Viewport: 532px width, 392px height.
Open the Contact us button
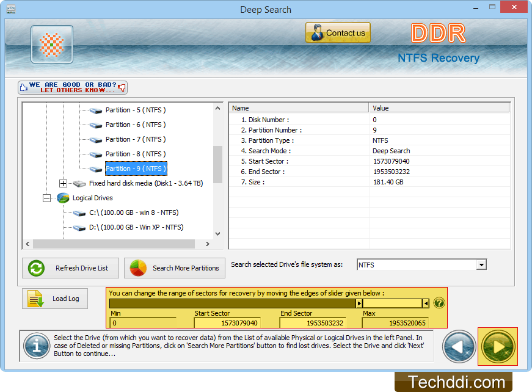pos(338,32)
